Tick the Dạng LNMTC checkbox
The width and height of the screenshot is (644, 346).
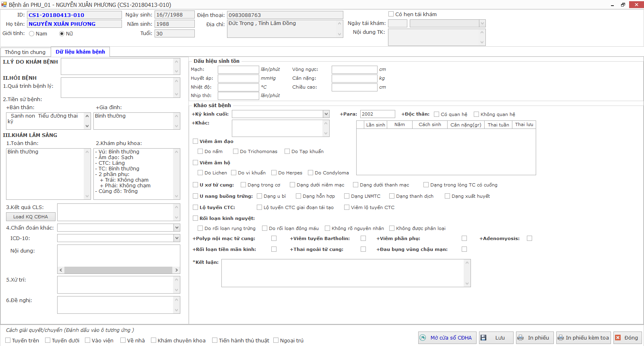[347, 196]
